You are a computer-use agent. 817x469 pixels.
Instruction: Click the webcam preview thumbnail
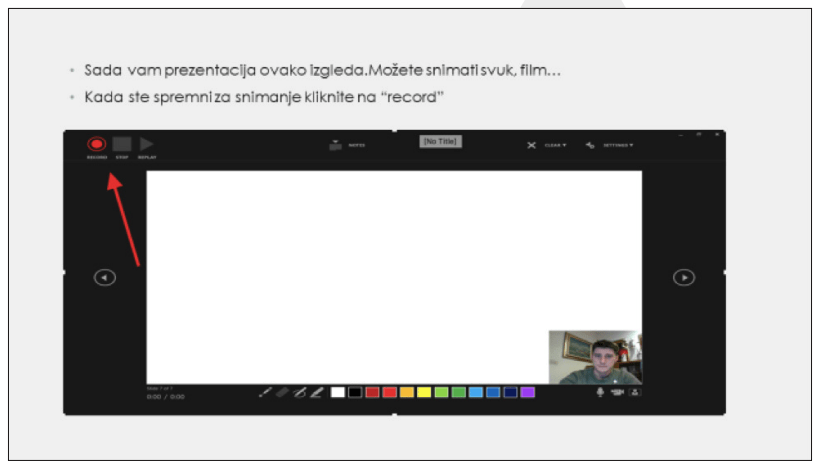(x=595, y=357)
